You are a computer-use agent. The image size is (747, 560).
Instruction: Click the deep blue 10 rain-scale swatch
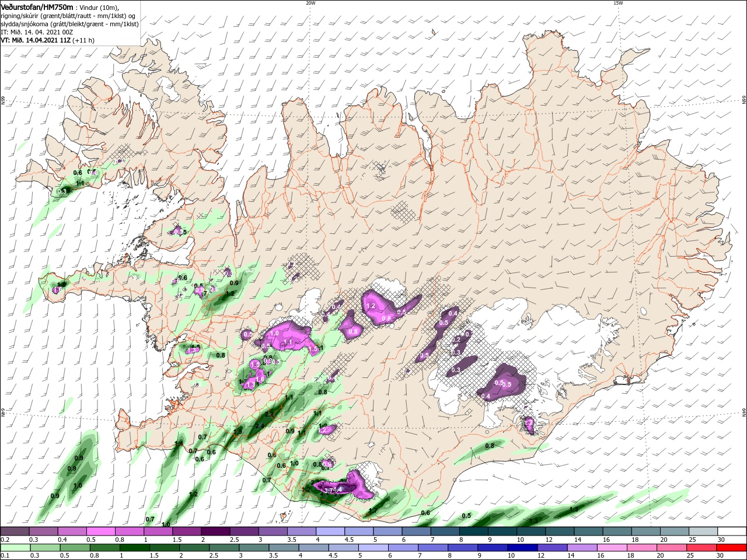click(522, 548)
